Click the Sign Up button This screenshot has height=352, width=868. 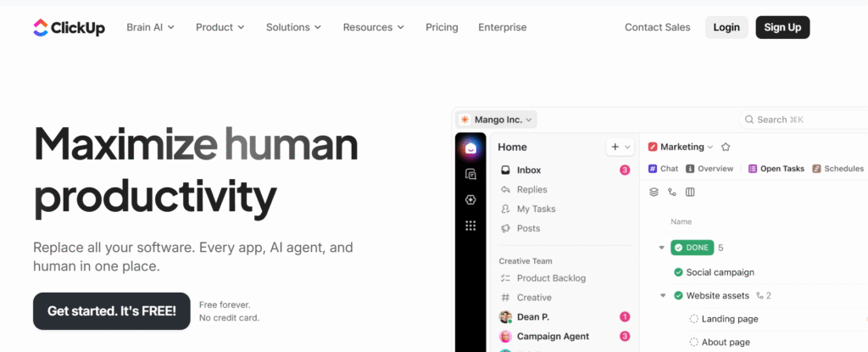coord(782,27)
